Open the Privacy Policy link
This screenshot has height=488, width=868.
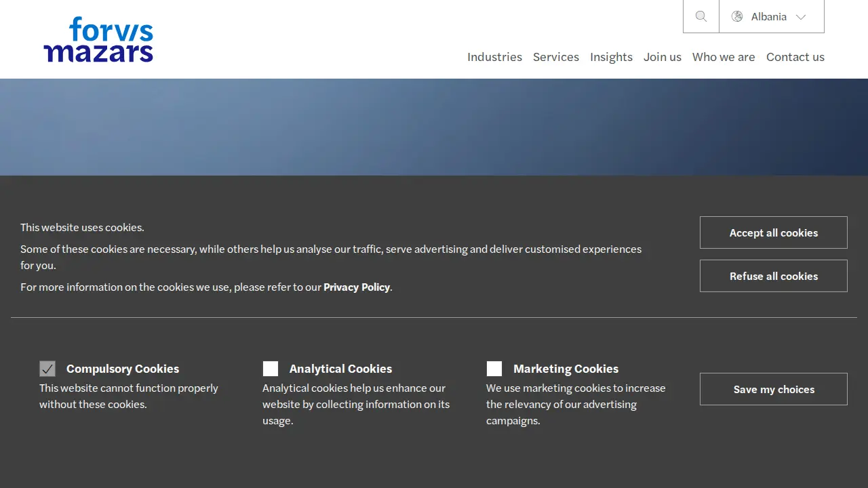357,287
